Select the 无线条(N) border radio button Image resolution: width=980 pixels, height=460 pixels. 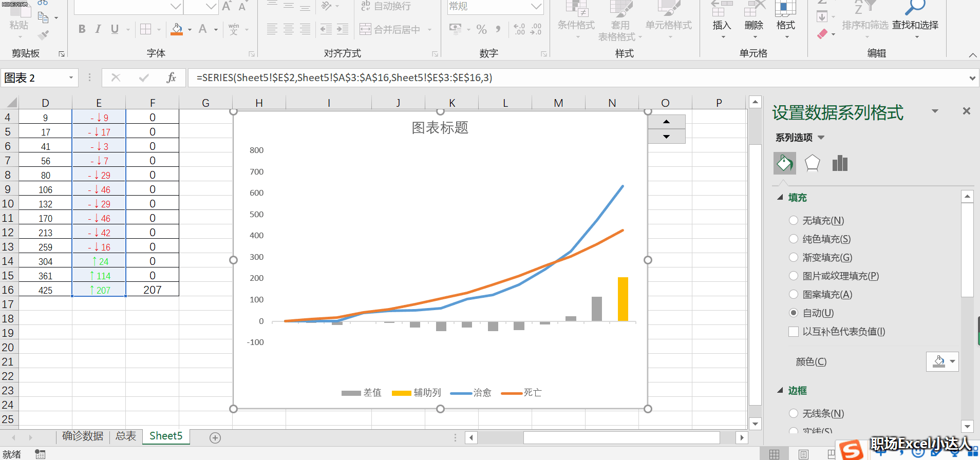(x=794, y=413)
